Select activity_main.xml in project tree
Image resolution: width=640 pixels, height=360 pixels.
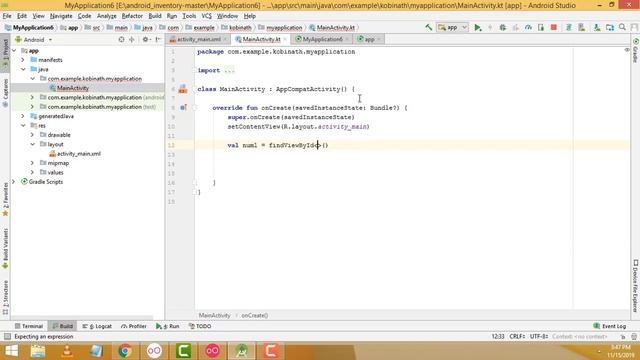pos(79,154)
